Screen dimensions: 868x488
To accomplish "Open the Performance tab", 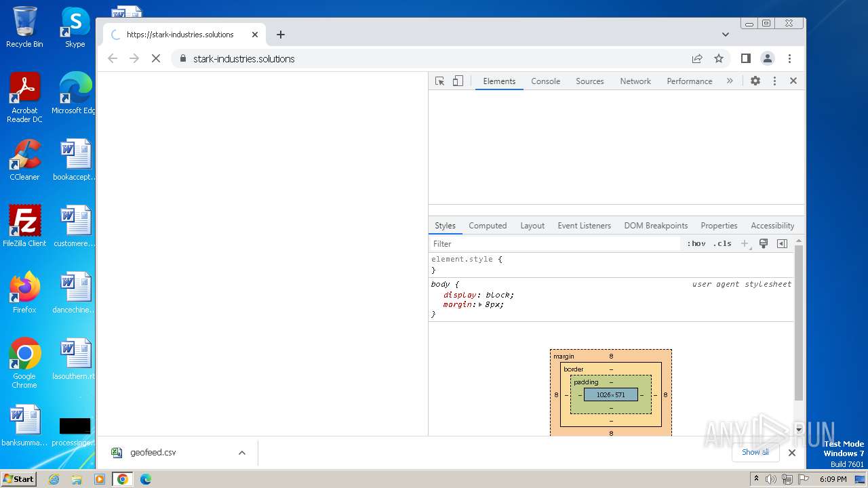I will (x=689, y=81).
